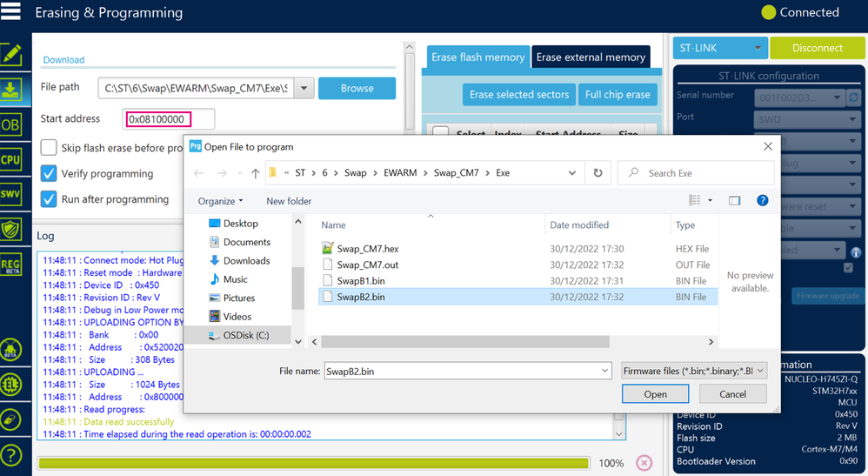Cancel operation with the pink X icon

(x=644, y=463)
